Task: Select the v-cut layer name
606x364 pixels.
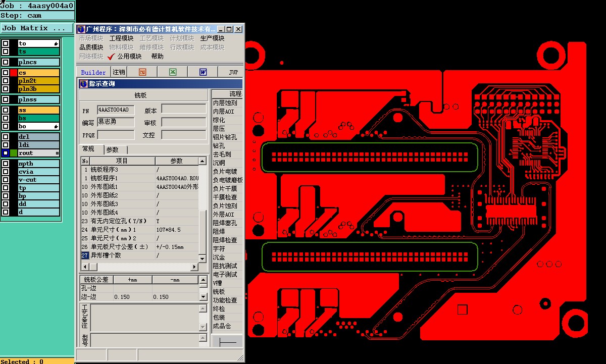Action: point(39,180)
